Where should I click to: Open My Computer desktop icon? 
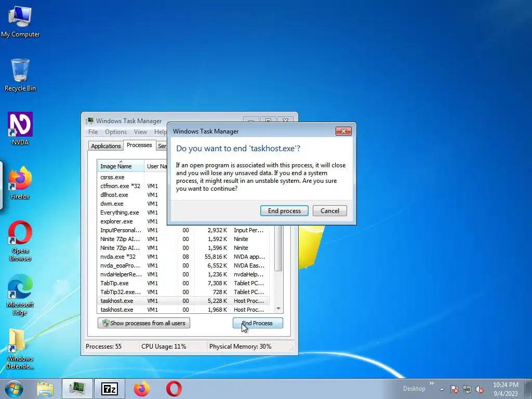[x=20, y=21]
